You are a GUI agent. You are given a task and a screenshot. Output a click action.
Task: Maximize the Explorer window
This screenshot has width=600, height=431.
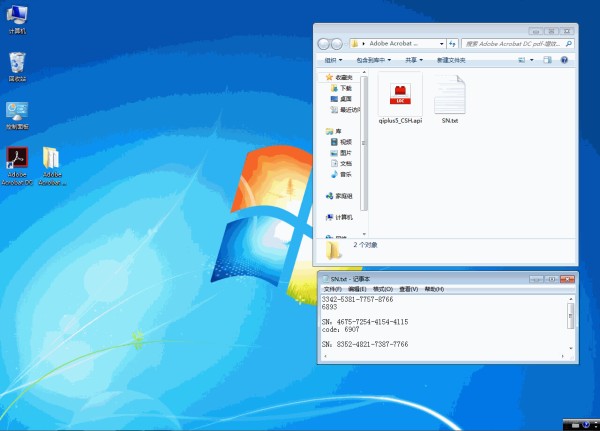tap(551, 31)
